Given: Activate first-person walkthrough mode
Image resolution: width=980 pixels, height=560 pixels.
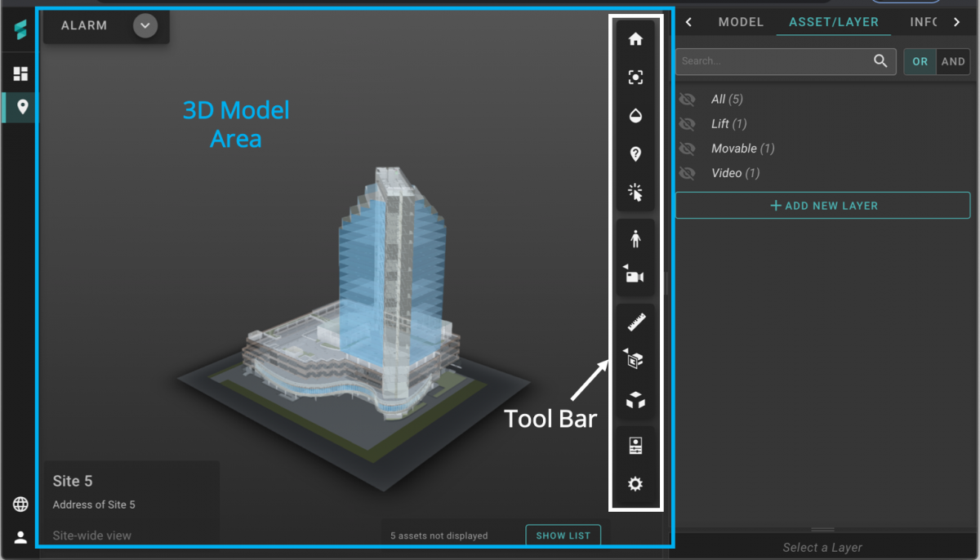Looking at the screenshot, I should (635, 238).
